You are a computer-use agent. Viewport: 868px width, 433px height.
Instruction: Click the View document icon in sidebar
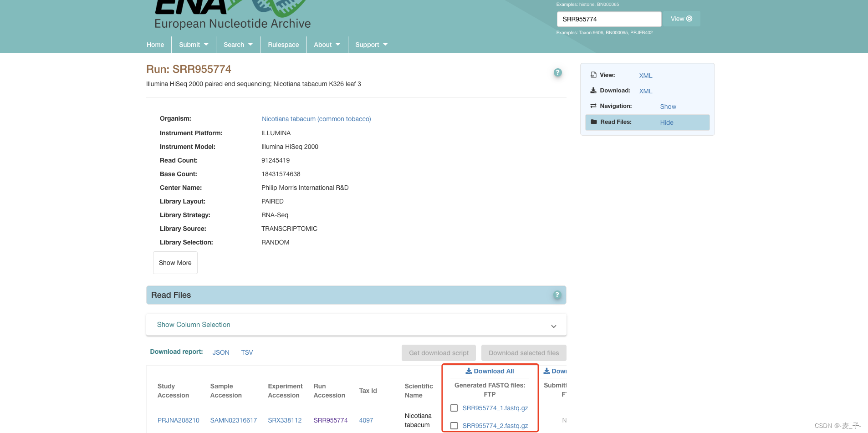point(593,75)
